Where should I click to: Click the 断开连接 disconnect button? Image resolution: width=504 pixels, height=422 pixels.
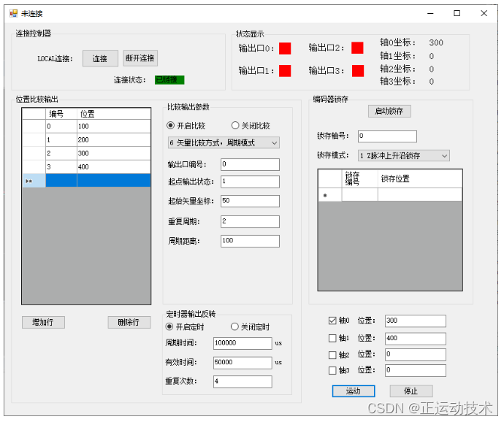pyautogui.click(x=140, y=58)
